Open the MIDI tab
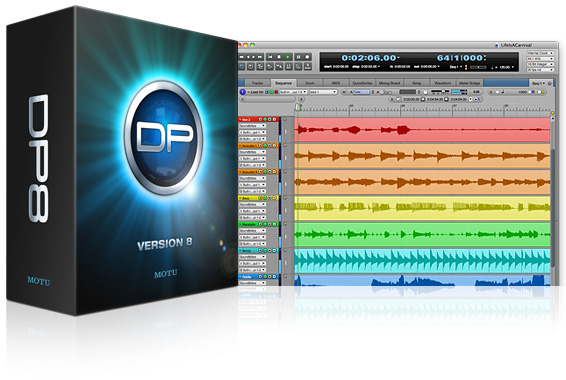This screenshot has width=566, height=380. pyautogui.click(x=336, y=83)
